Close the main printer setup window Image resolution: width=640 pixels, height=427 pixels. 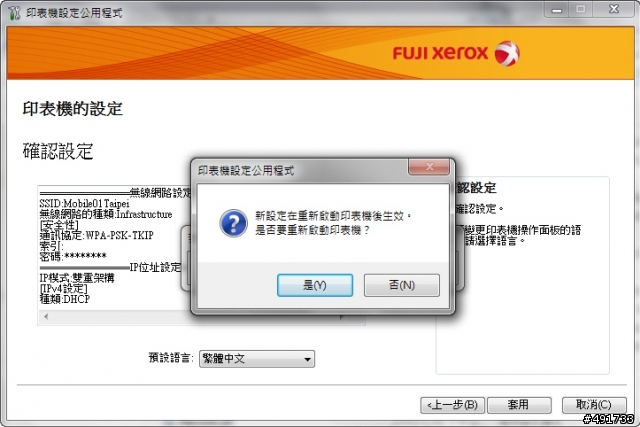pos(613,9)
